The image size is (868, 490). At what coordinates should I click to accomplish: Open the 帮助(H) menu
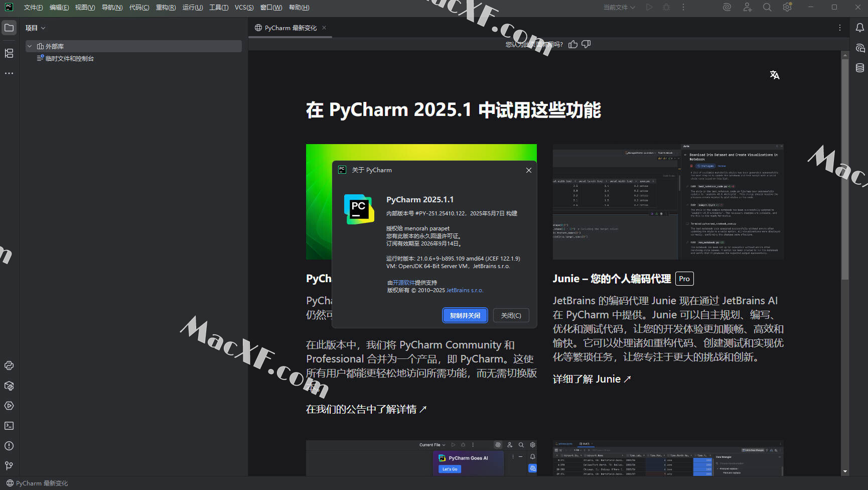point(299,7)
